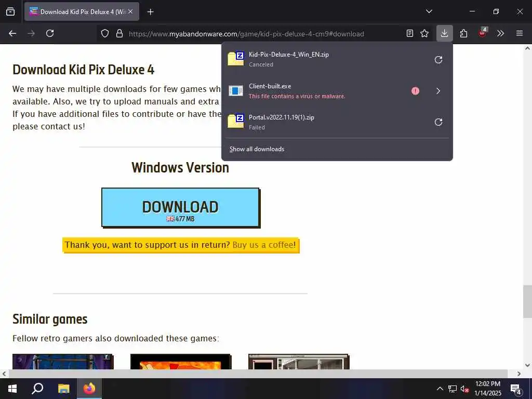The width and height of the screenshot is (532, 399).
Task: Click the vertical scrollbar down arrow
Action: pos(527,365)
